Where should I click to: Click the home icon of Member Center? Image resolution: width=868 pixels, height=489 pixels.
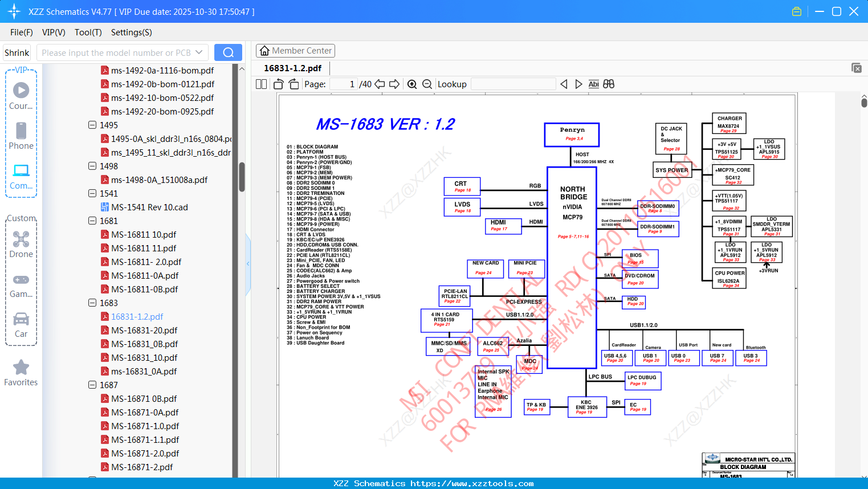click(264, 51)
